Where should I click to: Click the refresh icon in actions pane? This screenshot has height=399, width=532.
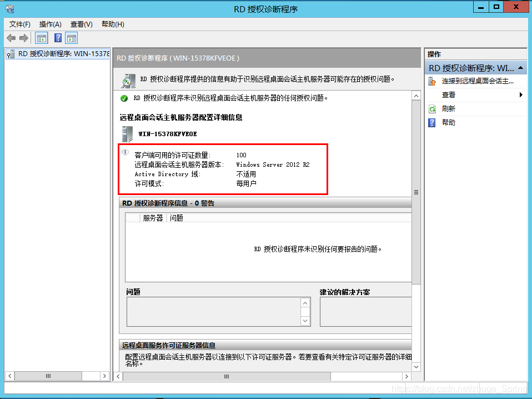pos(432,109)
